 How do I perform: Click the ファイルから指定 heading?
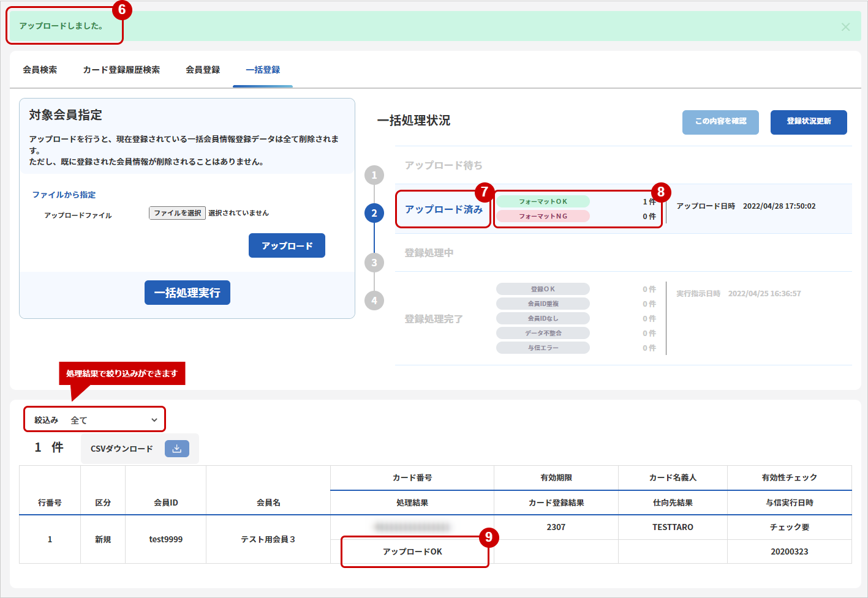click(x=64, y=195)
